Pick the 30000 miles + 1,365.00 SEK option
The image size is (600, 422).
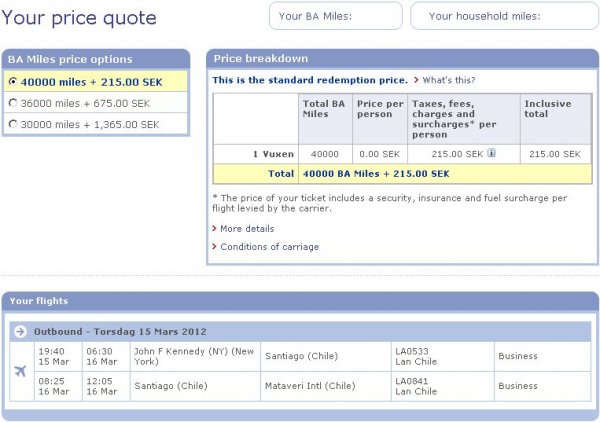pyautogui.click(x=13, y=124)
